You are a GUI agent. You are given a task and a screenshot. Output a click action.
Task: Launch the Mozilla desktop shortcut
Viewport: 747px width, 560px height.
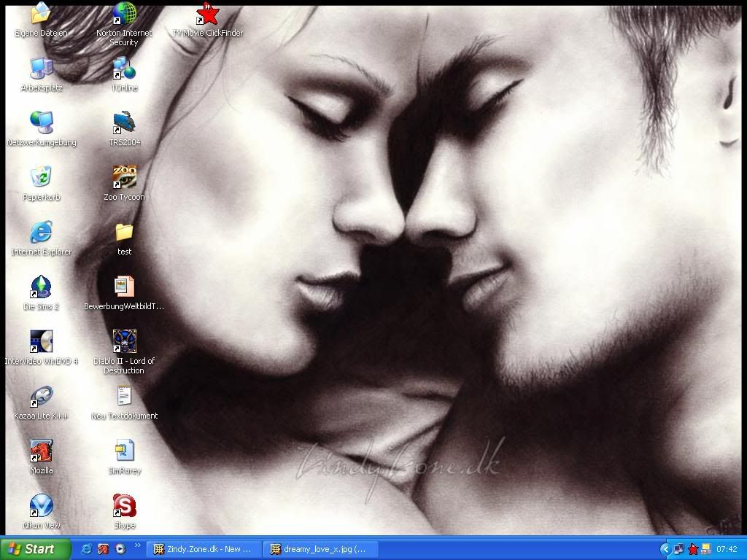point(42,451)
